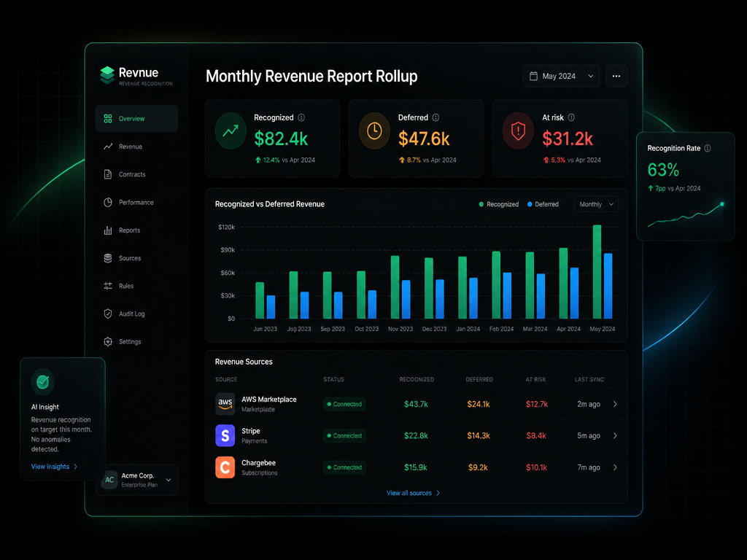Screen dimensions: 747x560
Task: Click the May 2024 blue Deferred bar
Action: coord(608,286)
